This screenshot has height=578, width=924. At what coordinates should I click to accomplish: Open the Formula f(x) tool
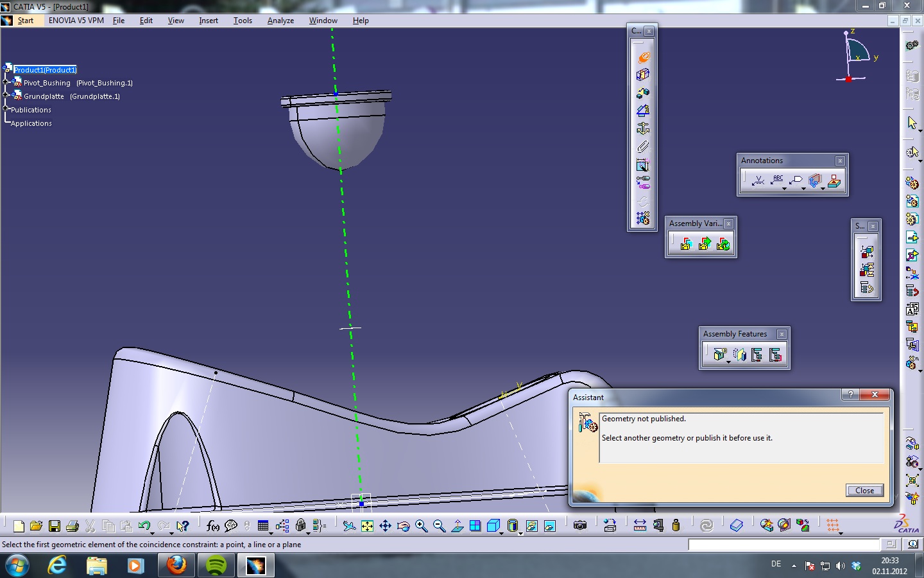click(213, 526)
